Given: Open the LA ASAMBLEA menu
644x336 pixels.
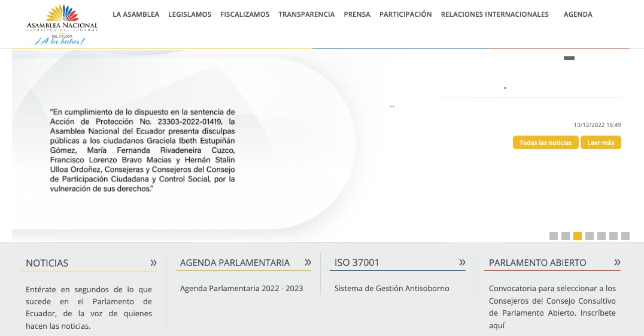Looking at the screenshot, I should pyautogui.click(x=136, y=14).
